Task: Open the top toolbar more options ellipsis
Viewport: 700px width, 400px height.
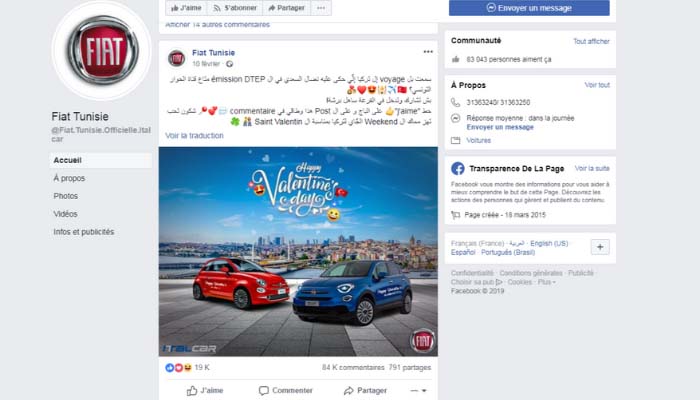Action: point(321,8)
